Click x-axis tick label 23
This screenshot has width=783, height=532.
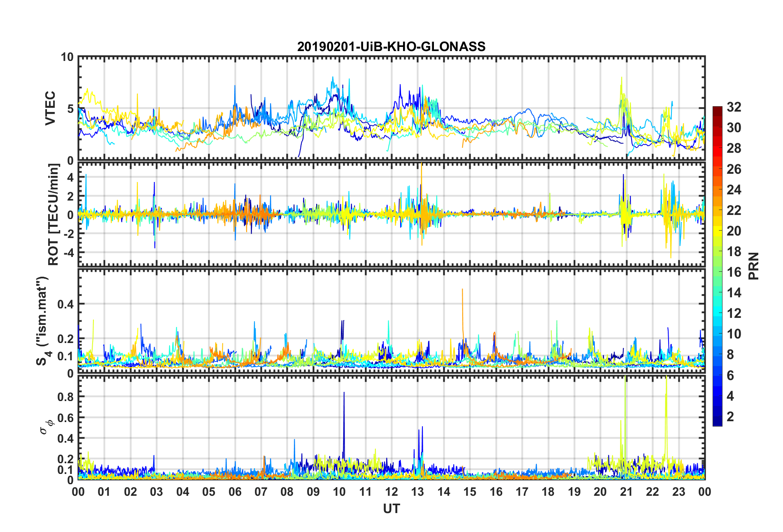678,492
